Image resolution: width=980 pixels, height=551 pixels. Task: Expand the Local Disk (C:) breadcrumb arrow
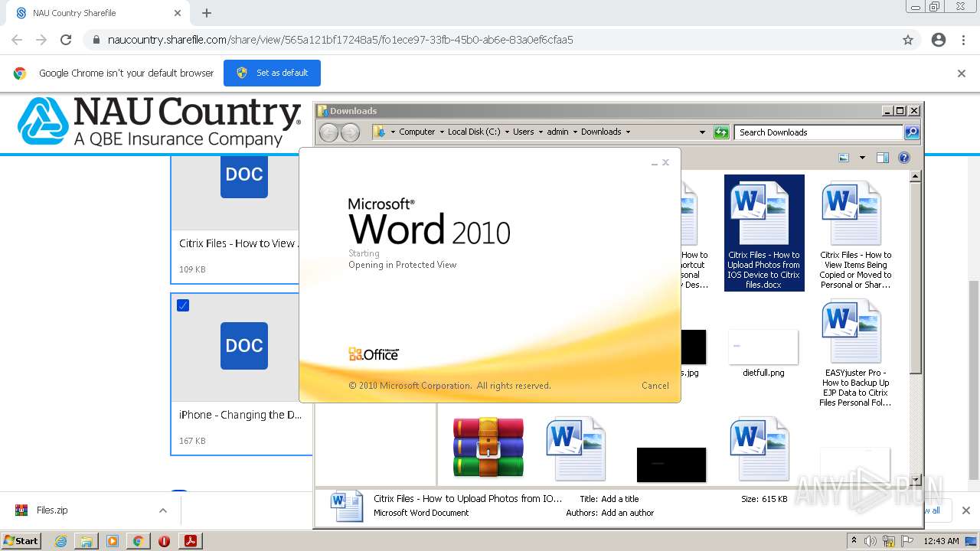pos(507,132)
